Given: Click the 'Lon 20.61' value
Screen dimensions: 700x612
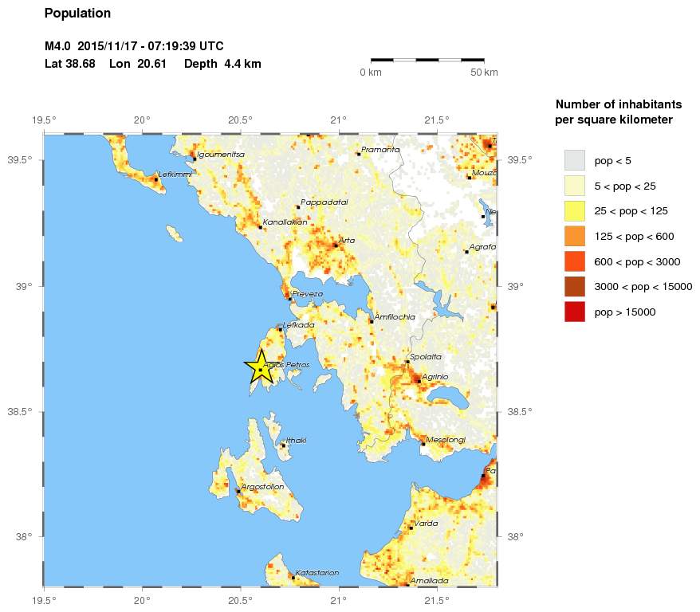Looking at the screenshot, I should pos(137,64).
